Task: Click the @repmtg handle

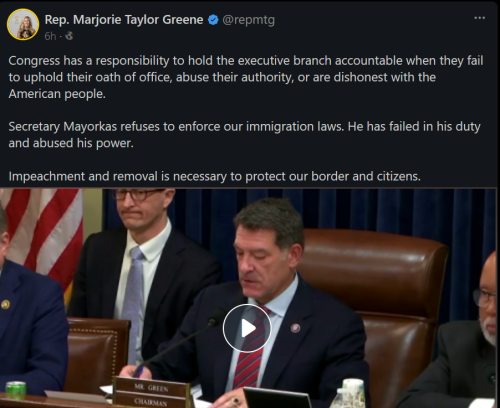Action: tap(248, 20)
